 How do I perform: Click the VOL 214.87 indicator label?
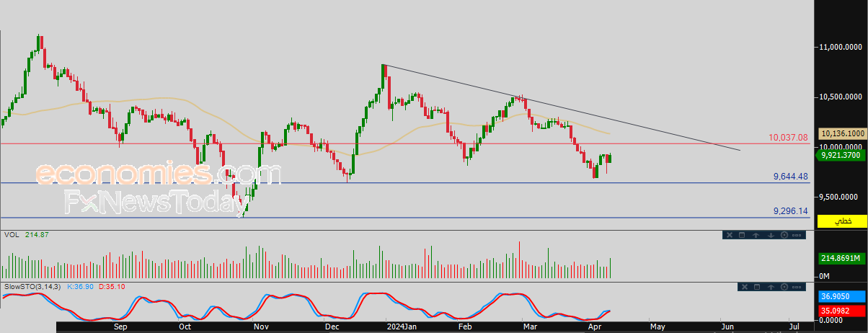click(26, 235)
